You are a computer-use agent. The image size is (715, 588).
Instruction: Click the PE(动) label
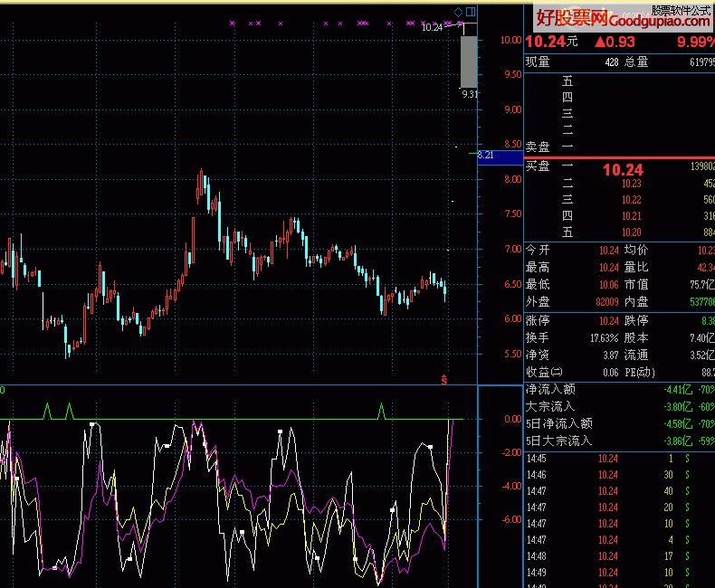[x=640, y=373]
